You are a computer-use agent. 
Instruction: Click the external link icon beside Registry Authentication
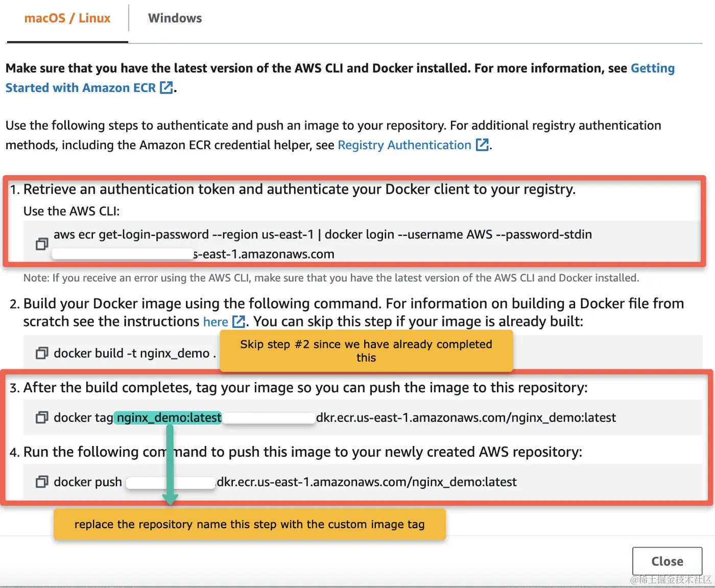(x=482, y=145)
